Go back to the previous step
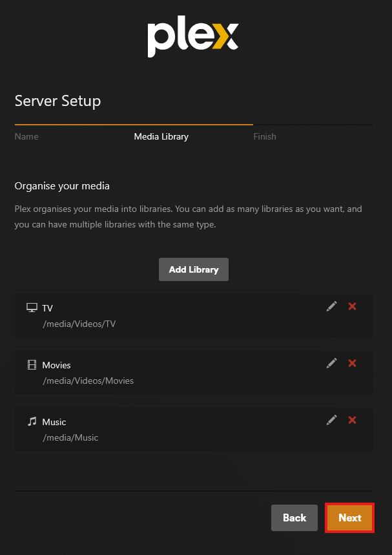392x555 pixels. [x=294, y=518]
